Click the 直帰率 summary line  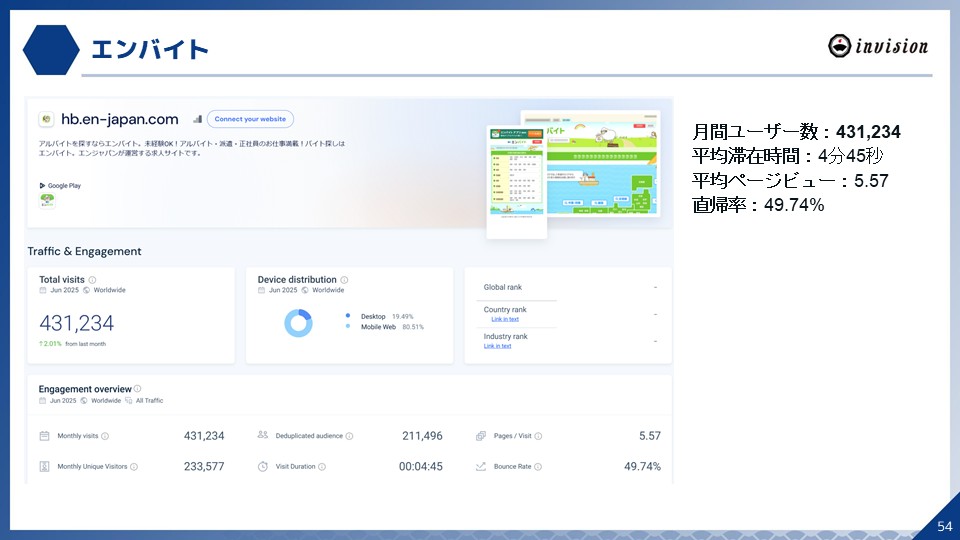(758, 204)
